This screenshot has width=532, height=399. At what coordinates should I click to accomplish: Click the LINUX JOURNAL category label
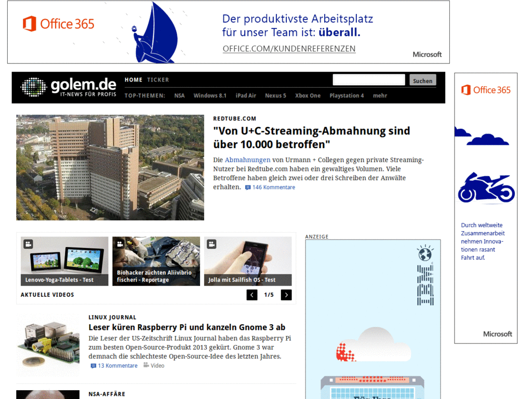coord(112,317)
